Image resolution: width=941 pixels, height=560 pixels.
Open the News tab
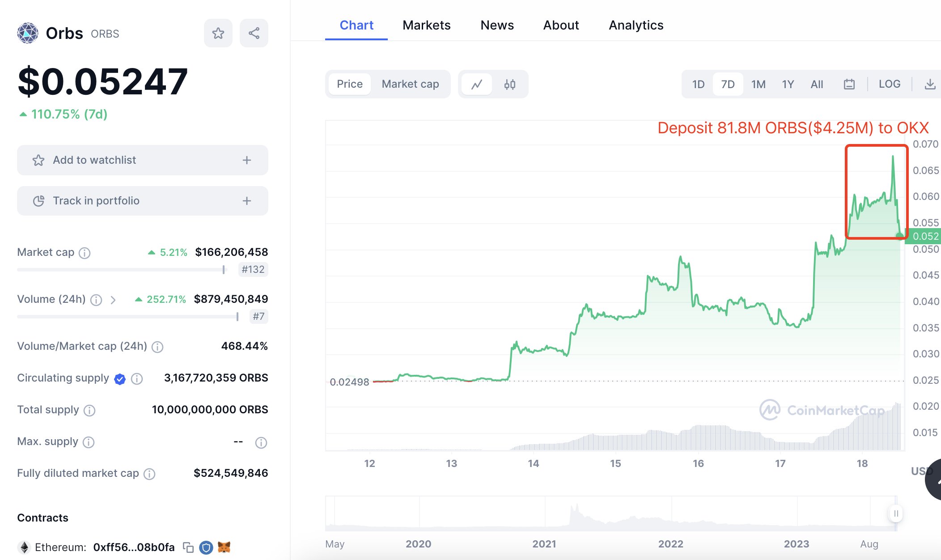497,25
